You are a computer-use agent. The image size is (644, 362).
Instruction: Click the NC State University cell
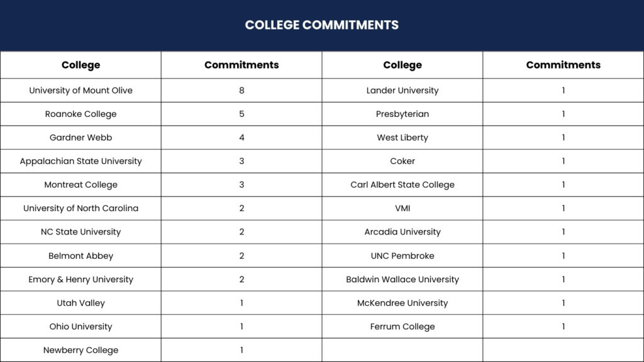pyautogui.click(x=81, y=232)
